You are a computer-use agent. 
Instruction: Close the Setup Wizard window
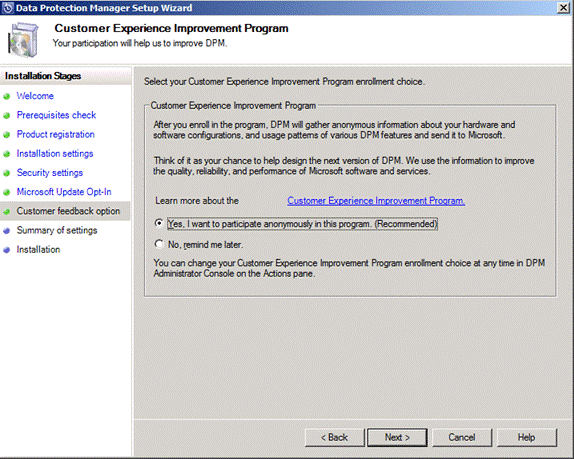(563, 8)
